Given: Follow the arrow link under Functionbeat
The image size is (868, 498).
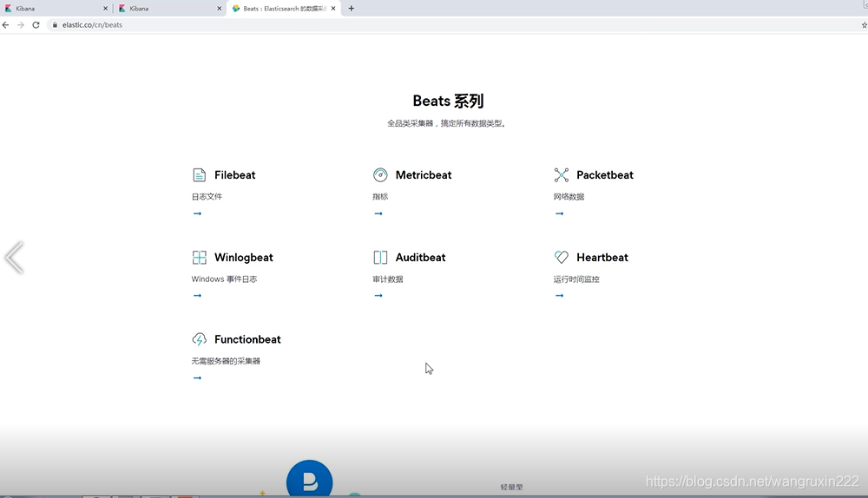Looking at the screenshot, I should point(197,378).
